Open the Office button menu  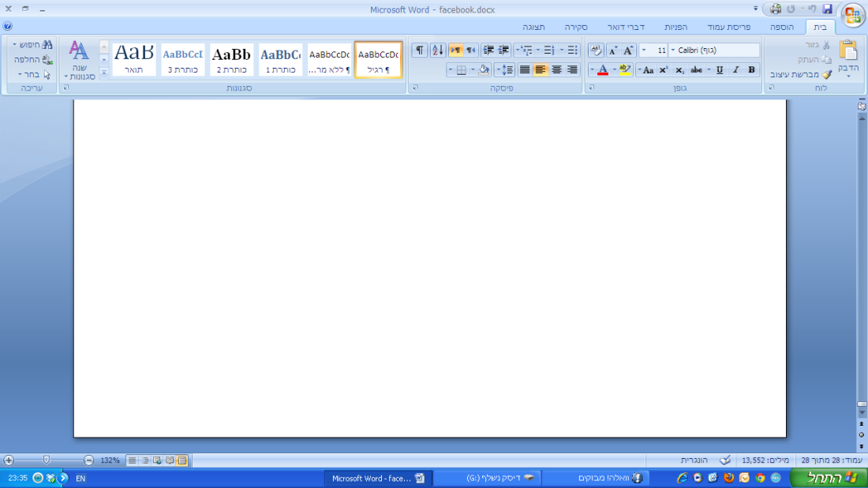(853, 14)
